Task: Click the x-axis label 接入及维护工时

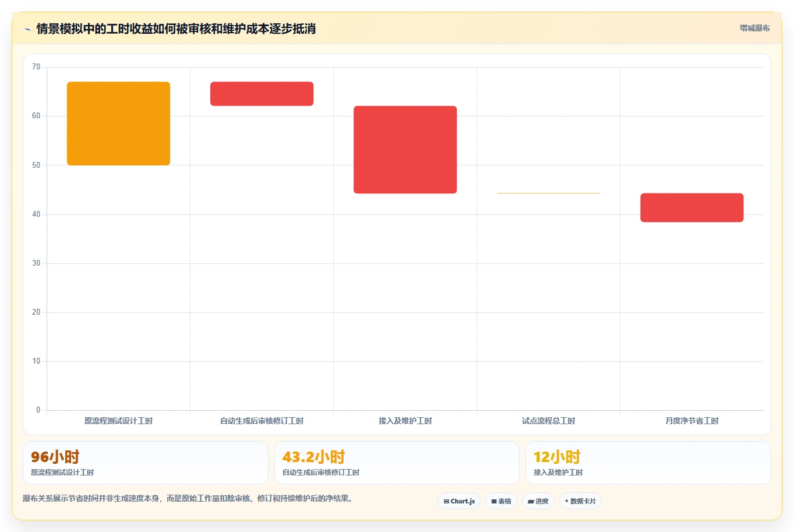Action: coord(405,421)
